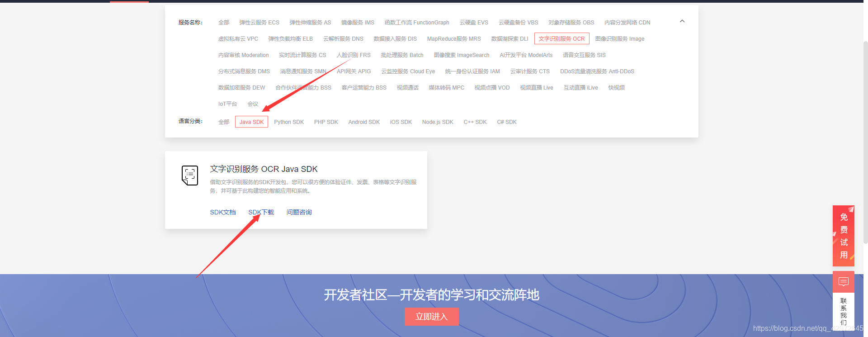Click the 联系我们 contact label
868x337 pixels.
(x=844, y=312)
